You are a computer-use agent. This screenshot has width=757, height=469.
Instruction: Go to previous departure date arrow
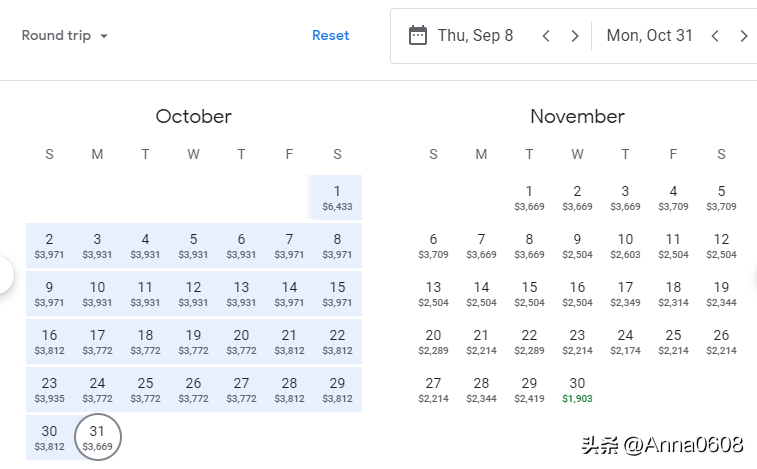tap(546, 36)
